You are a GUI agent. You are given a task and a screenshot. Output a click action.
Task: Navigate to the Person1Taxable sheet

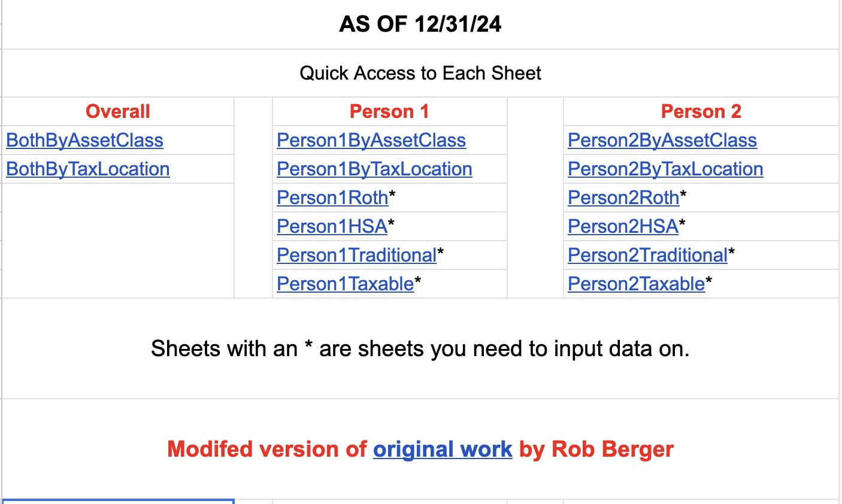(x=345, y=284)
